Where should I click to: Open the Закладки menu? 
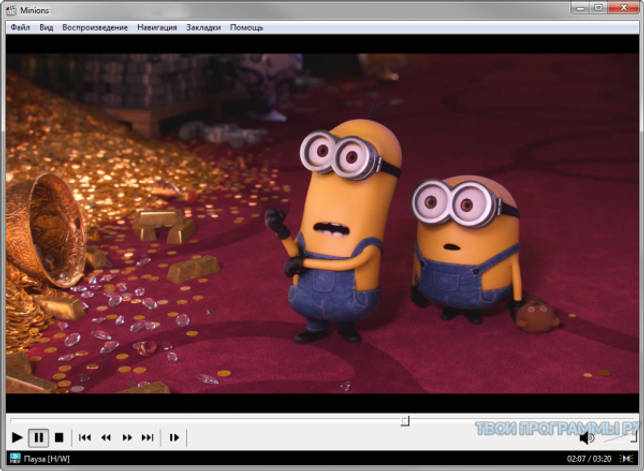tap(203, 28)
